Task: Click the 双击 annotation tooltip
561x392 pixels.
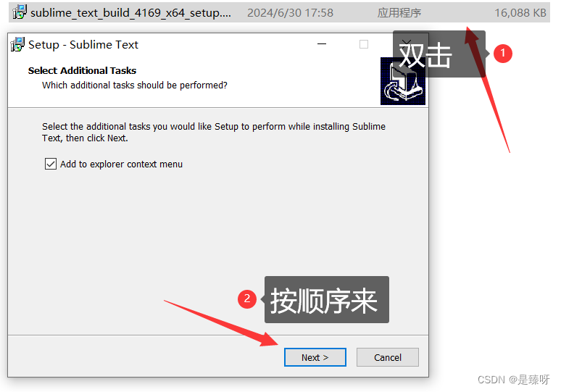Action: (439, 54)
